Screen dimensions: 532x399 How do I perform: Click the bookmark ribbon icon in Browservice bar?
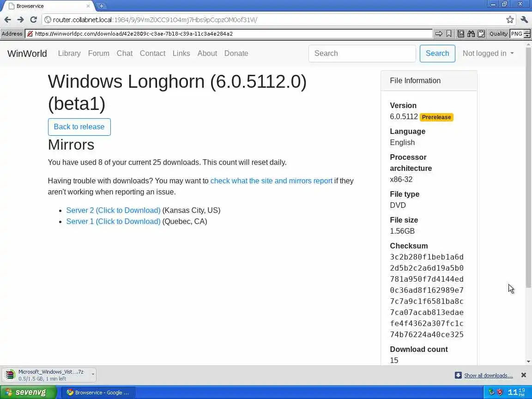(x=449, y=34)
